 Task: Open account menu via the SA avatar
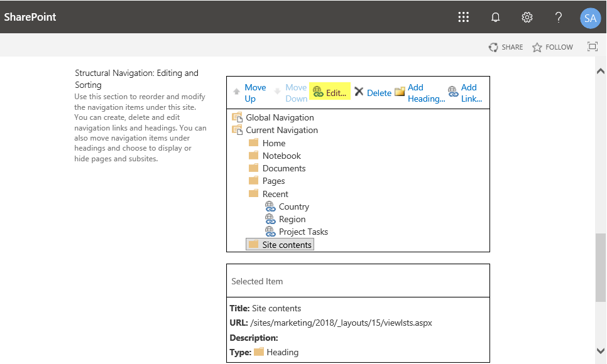tap(589, 18)
